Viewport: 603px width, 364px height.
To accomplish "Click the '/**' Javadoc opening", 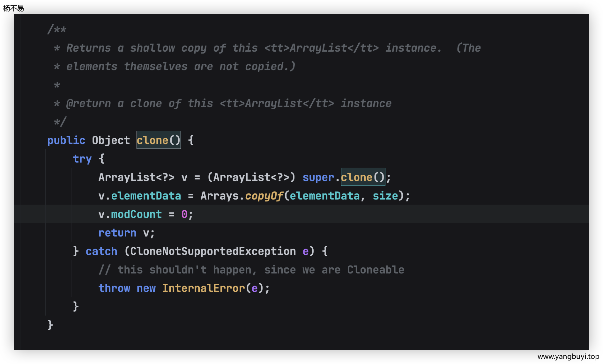I will tap(57, 29).
